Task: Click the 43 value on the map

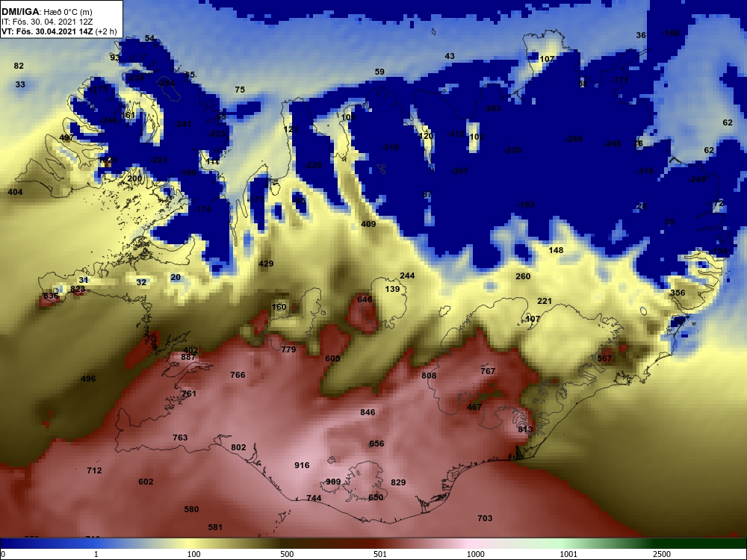Action: 450,56
